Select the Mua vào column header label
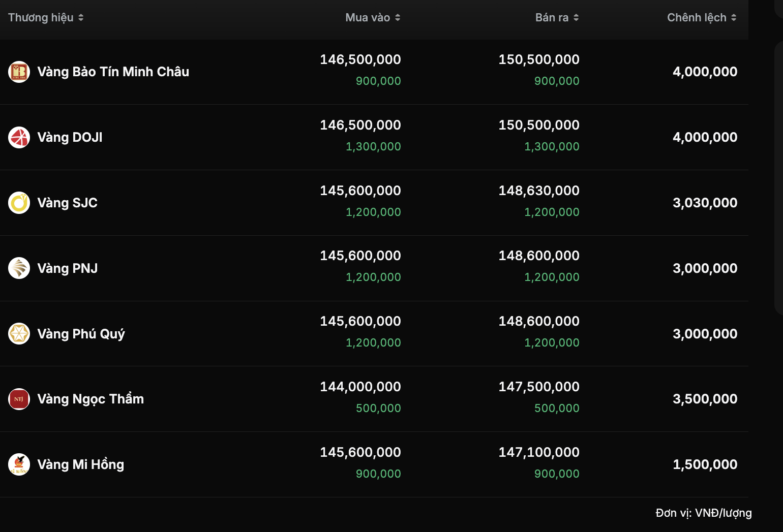The width and height of the screenshot is (783, 532). [x=368, y=18]
